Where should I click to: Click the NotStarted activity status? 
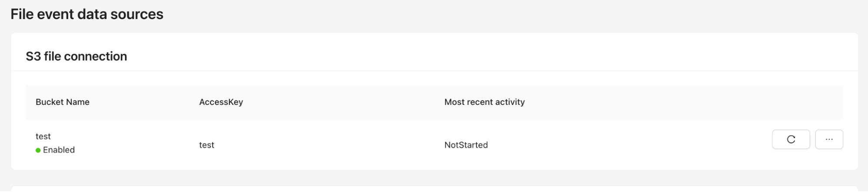click(x=466, y=145)
